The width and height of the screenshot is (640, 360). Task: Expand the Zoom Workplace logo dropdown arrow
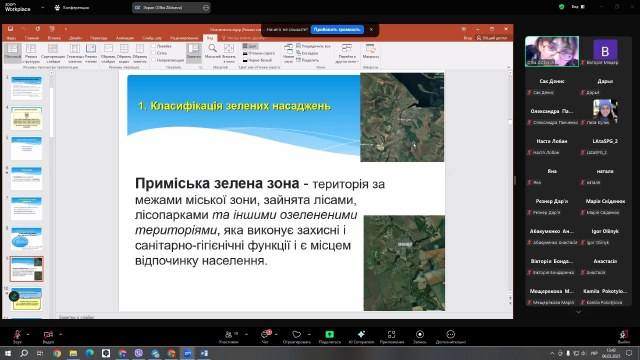coord(42,7)
